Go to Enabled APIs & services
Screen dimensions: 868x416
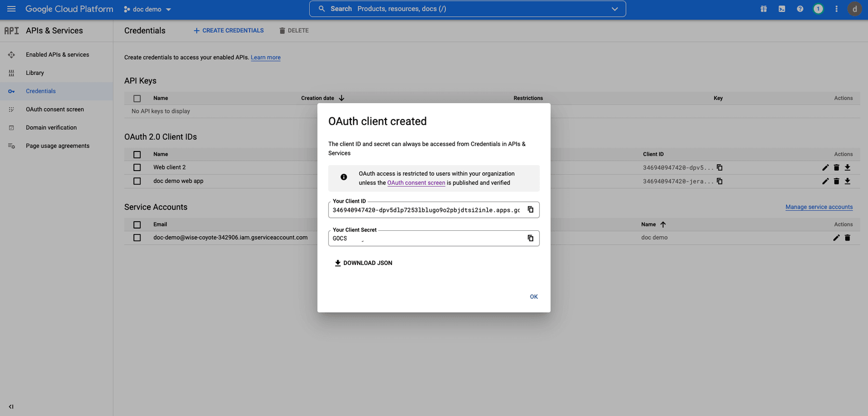pos(56,55)
